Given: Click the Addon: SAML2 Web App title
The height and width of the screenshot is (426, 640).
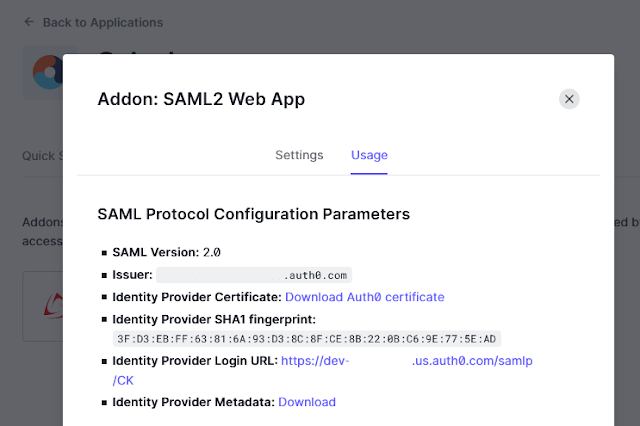Looking at the screenshot, I should (x=201, y=99).
